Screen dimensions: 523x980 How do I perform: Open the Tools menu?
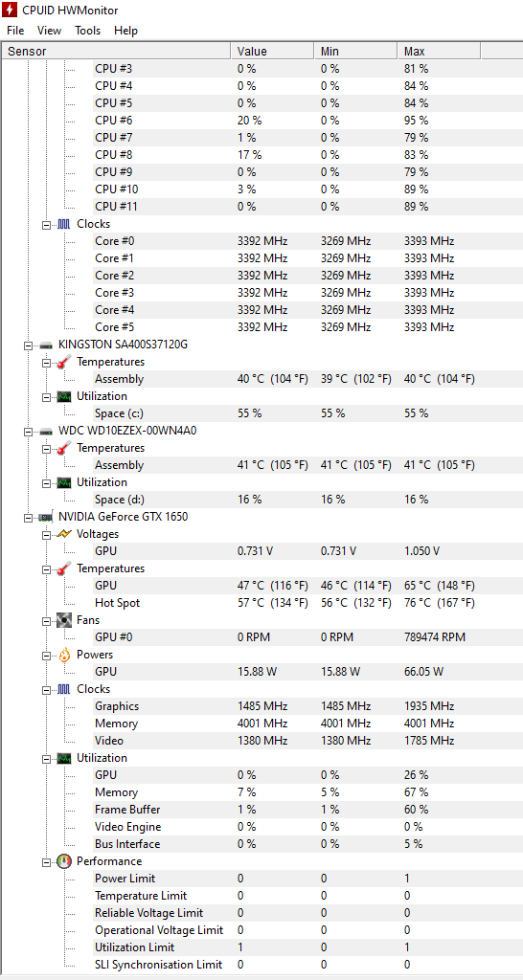click(87, 31)
